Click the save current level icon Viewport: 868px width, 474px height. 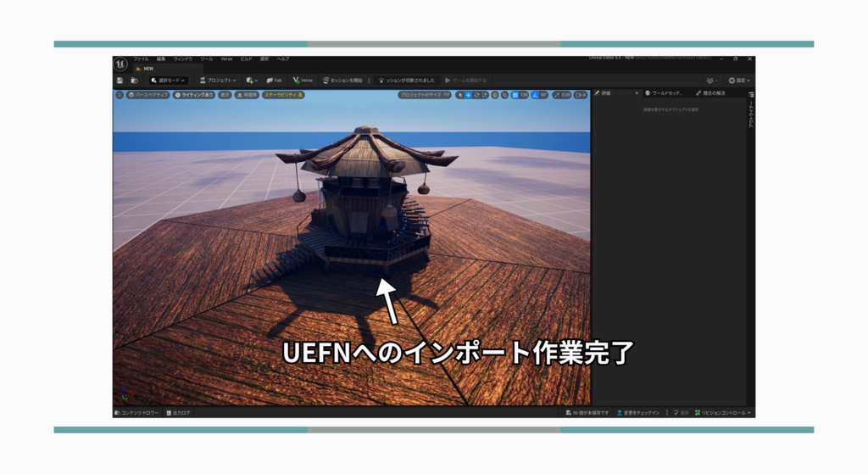coord(120,81)
